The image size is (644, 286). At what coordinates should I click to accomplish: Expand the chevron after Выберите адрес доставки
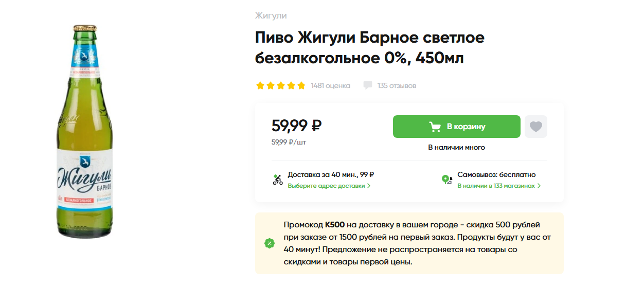click(369, 186)
